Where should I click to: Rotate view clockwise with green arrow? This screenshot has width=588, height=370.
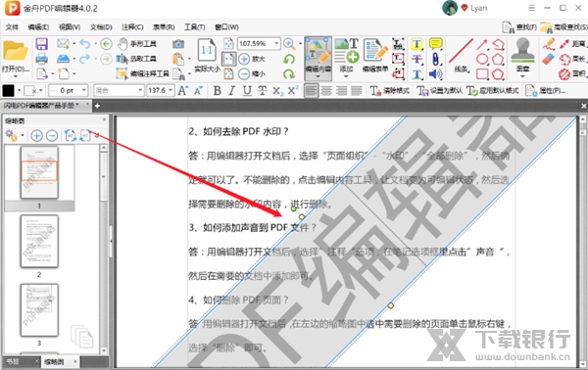pos(289,73)
